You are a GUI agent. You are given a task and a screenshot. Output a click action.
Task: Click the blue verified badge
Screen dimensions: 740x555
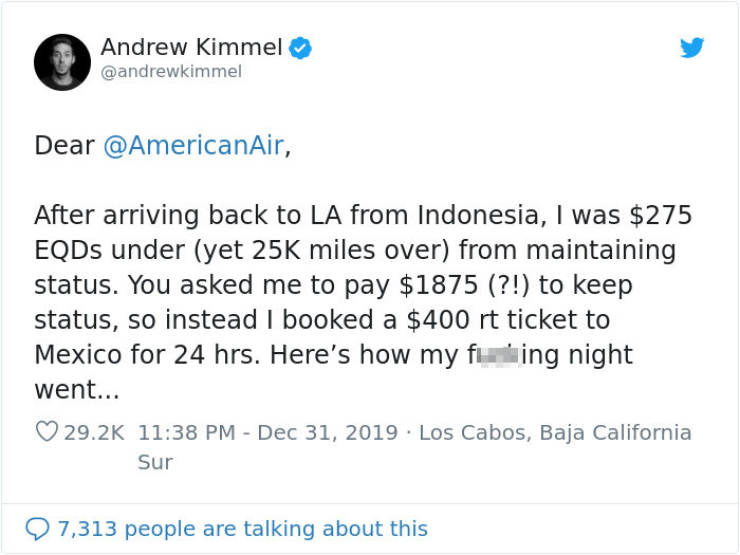pyautogui.click(x=300, y=47)
